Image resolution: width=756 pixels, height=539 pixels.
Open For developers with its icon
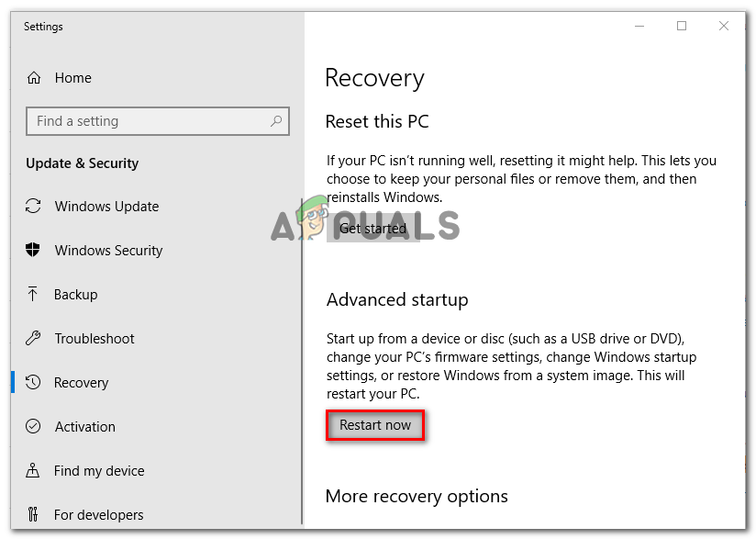coord(33,515)
